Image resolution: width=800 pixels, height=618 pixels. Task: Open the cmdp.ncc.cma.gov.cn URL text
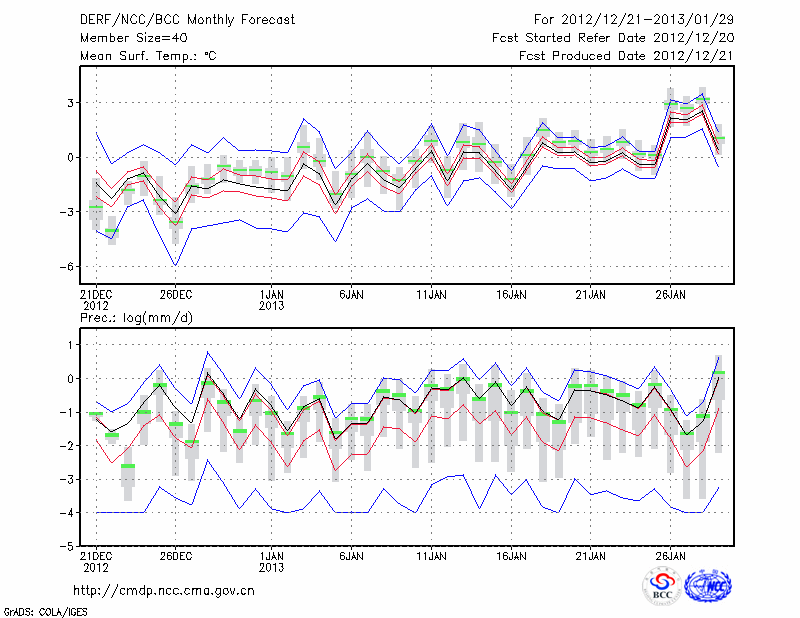pyautogui.click(x=164, y=591)
